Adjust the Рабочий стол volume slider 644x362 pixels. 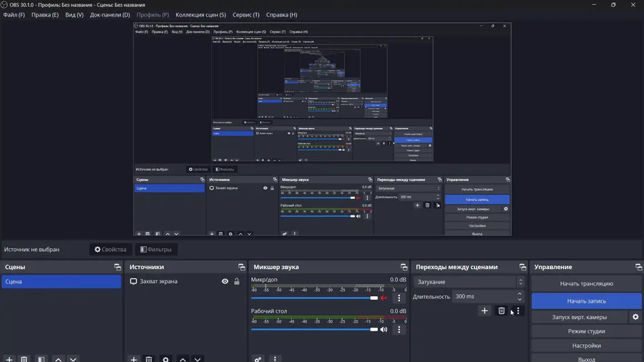314,330
